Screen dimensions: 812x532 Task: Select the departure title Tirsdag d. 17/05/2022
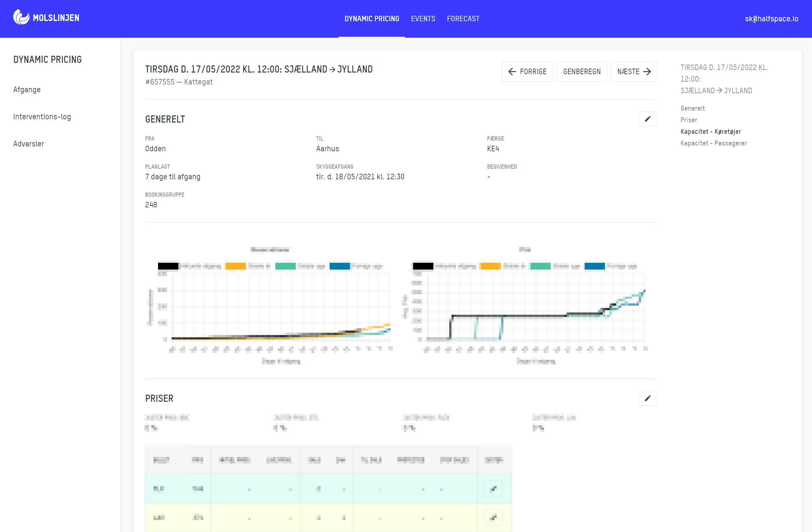tap(259, 69)
